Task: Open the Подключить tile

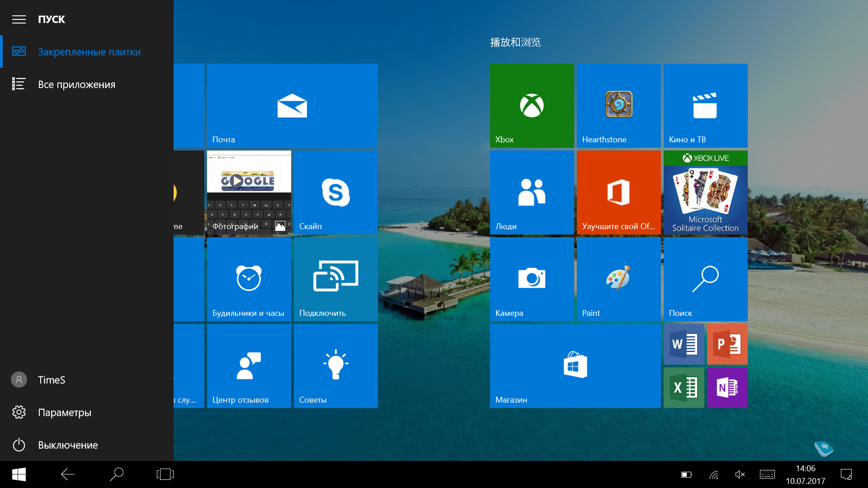Action: 335,279
